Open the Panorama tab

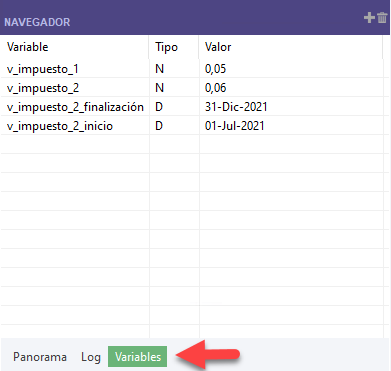[40, 357]
